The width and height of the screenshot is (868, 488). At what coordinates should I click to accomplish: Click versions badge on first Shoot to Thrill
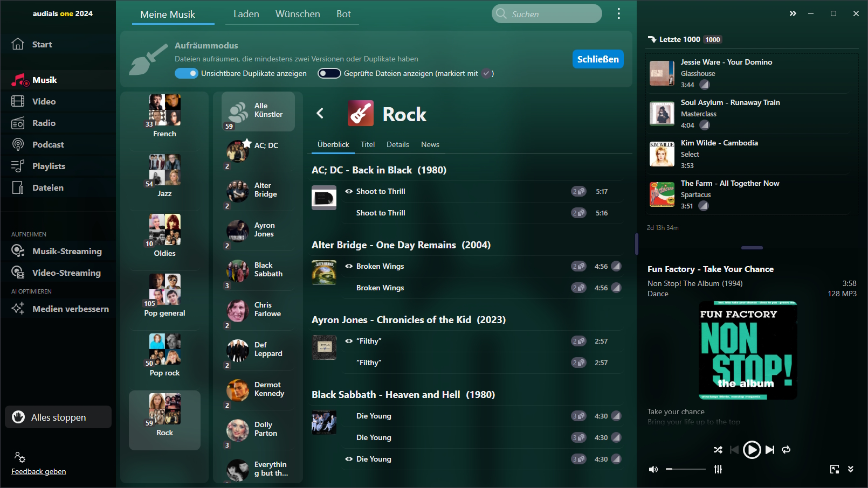(578, 191)
